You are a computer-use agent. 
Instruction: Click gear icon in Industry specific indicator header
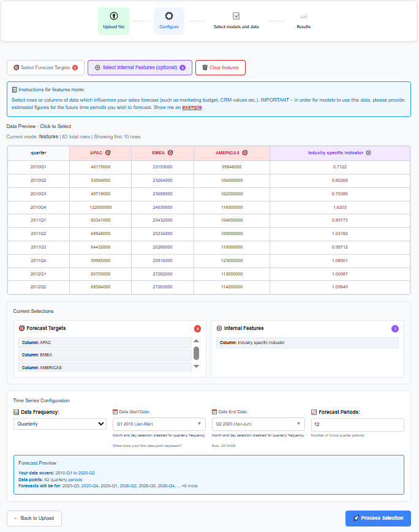pos(368,152)
